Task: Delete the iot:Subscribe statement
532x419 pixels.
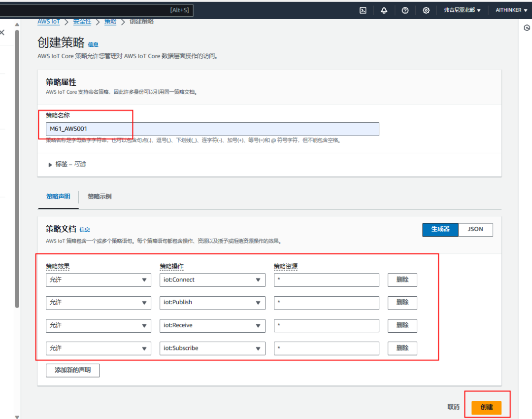Action: pos(402,349)
